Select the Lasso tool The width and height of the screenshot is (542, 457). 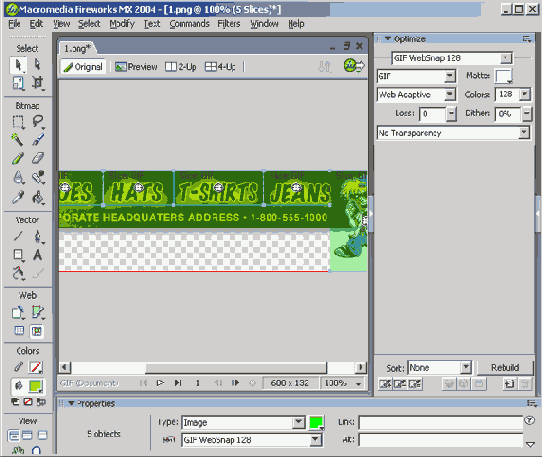pyautogui.click(x=38, y=121)
